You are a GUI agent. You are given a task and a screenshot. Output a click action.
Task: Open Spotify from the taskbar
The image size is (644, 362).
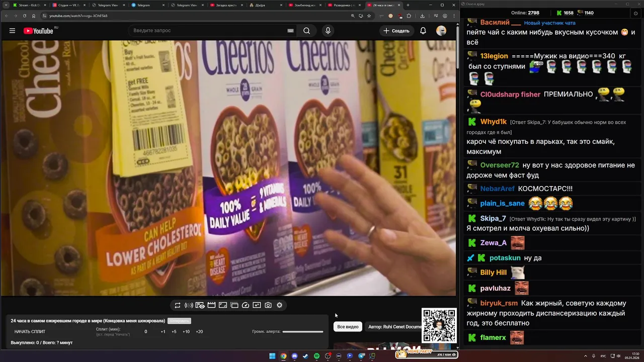[316, 356]
